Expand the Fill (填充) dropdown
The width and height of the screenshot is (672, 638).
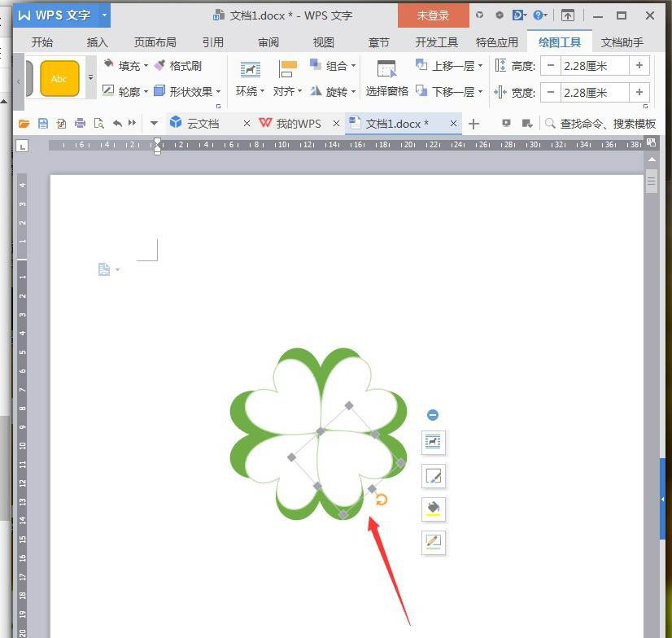(146, 66)
